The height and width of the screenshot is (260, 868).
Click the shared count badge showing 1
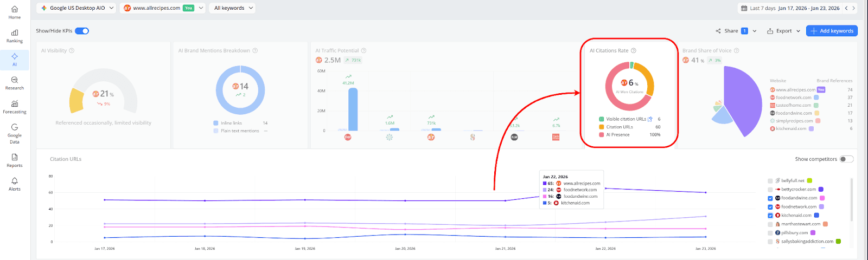(x=744, y=31)
